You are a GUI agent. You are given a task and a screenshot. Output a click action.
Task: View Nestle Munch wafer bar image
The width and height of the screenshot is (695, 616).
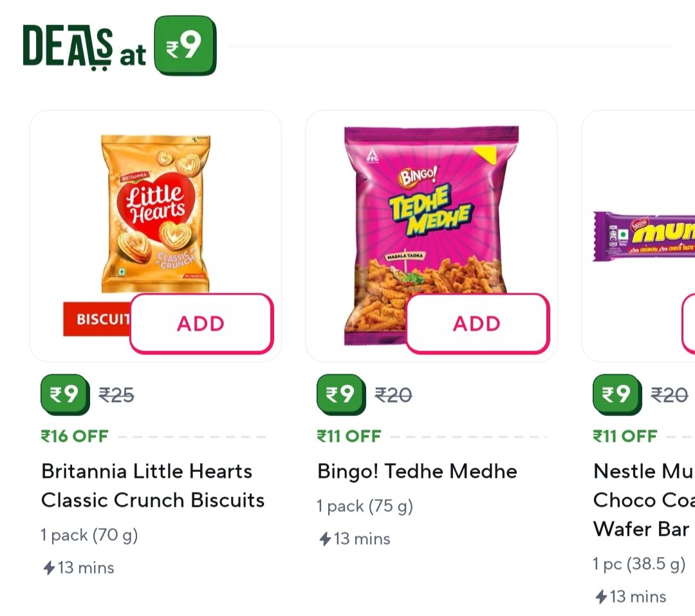(x=644, y=237)
